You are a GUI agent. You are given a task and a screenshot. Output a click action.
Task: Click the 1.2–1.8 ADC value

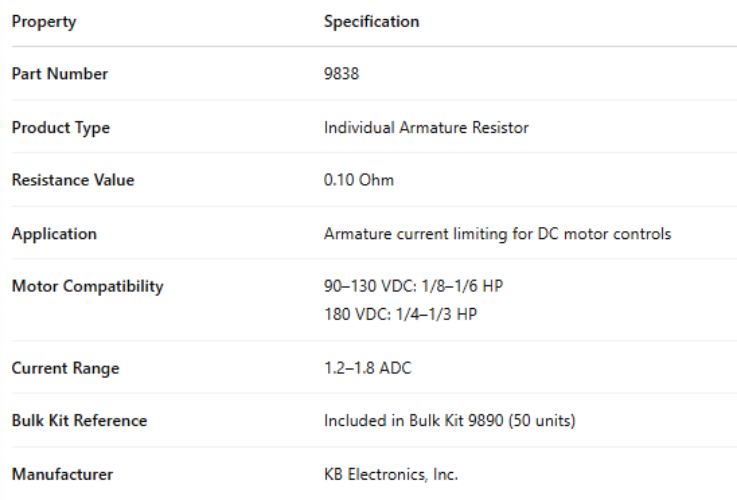click(x=367, y=368)
